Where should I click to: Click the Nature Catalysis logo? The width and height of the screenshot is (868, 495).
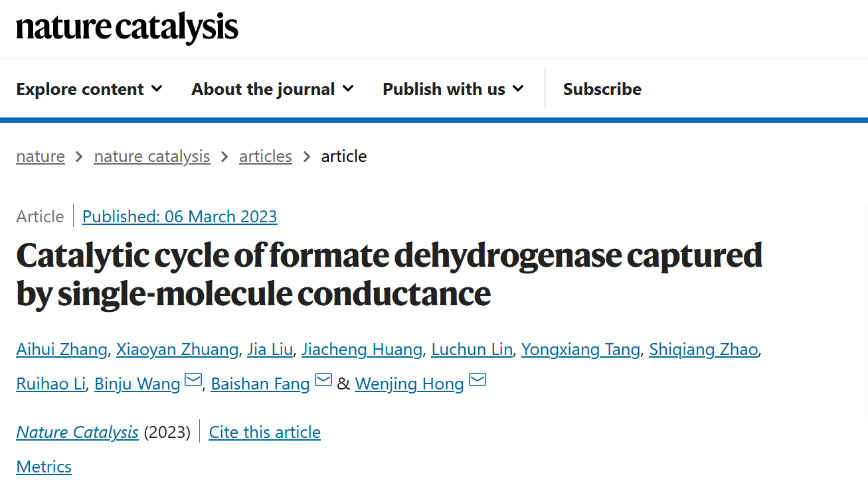(x=127, y=27)
